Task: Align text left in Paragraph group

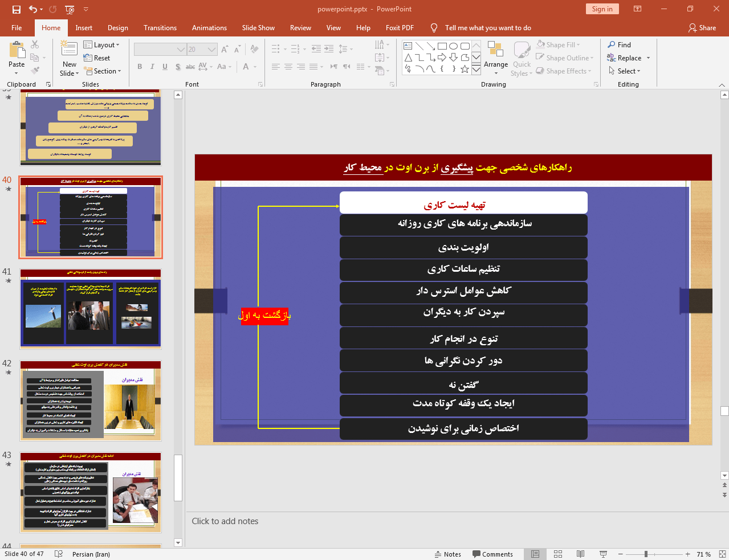Action: pos(276,67)
